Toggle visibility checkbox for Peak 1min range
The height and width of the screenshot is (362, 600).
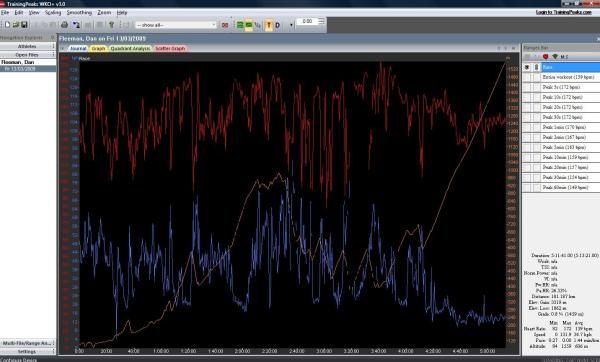(x=527, y=127)
